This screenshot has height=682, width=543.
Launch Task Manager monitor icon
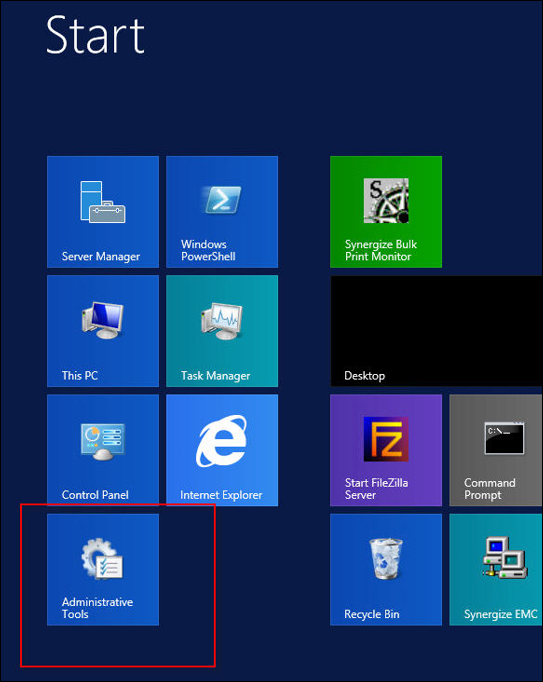[222, 321]
